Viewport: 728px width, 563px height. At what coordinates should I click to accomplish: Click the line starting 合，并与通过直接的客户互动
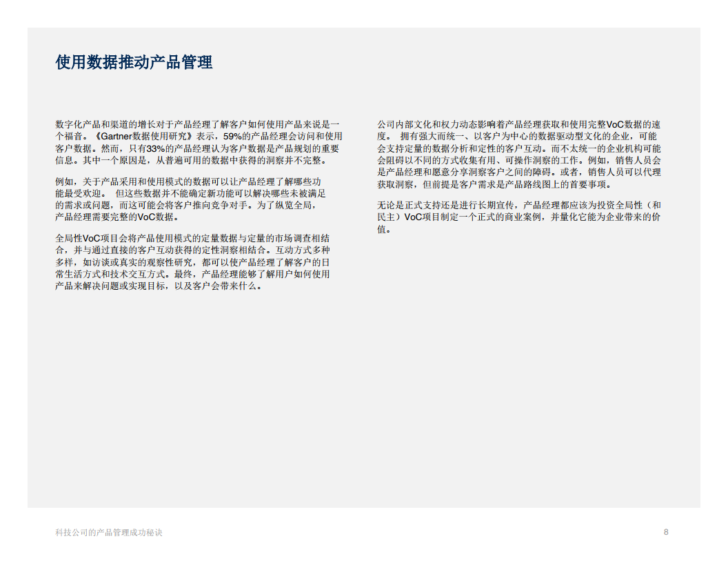[192, 250]
